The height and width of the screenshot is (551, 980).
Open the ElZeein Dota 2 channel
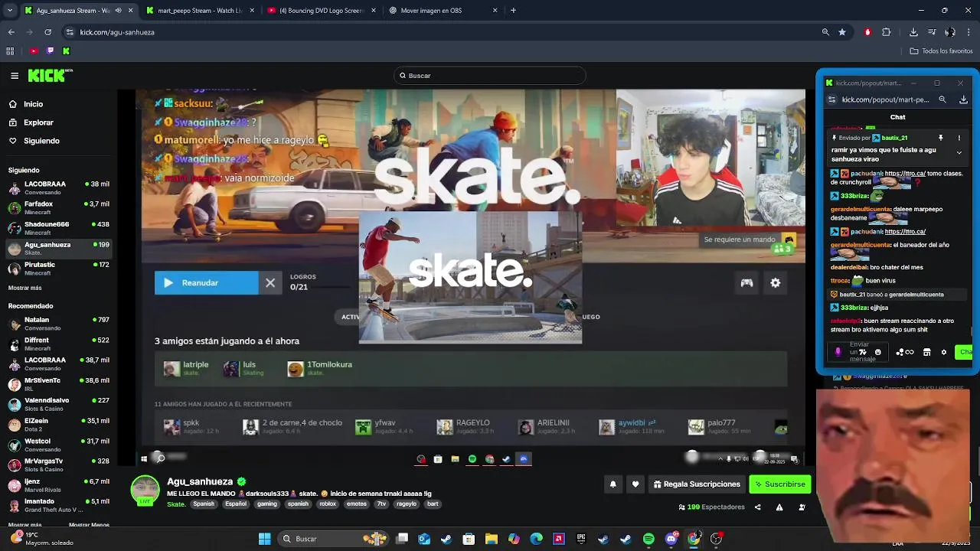pos(58,424)
